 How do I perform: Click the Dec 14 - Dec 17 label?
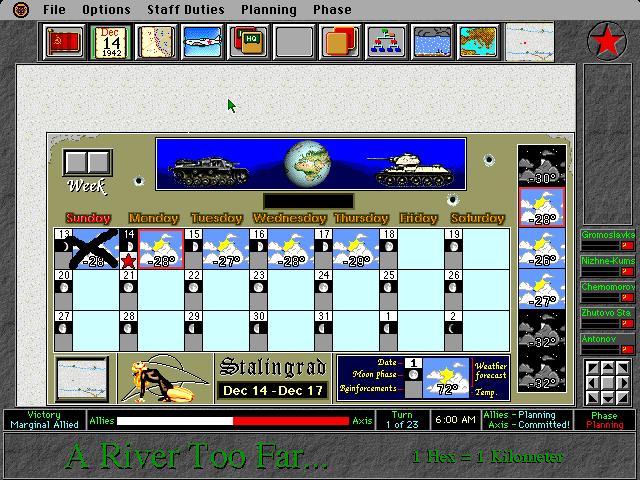[273, 391]
